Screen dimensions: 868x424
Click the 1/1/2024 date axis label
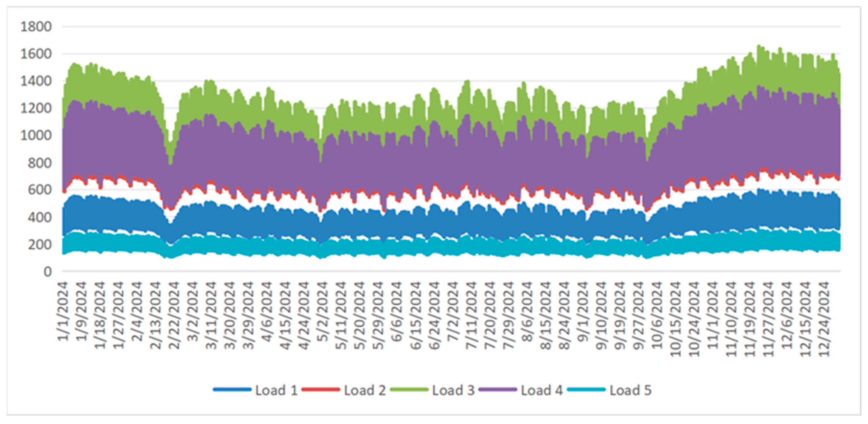point(63,312)
